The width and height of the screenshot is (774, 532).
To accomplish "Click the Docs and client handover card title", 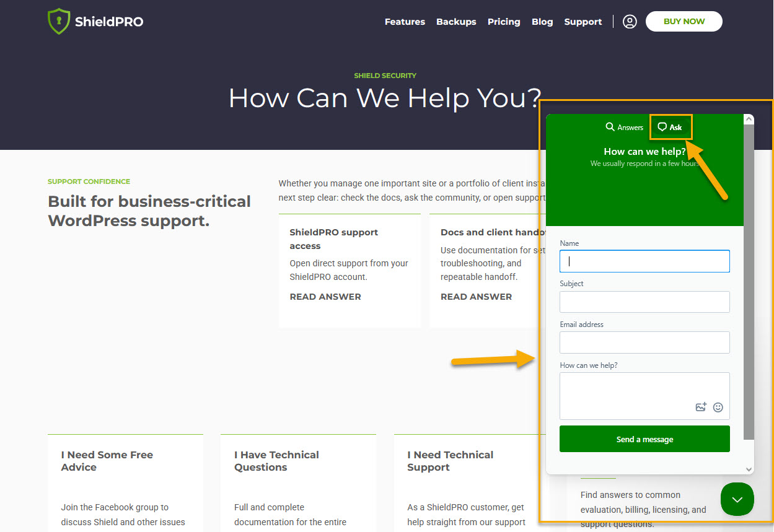I will (x=493, y=232).
